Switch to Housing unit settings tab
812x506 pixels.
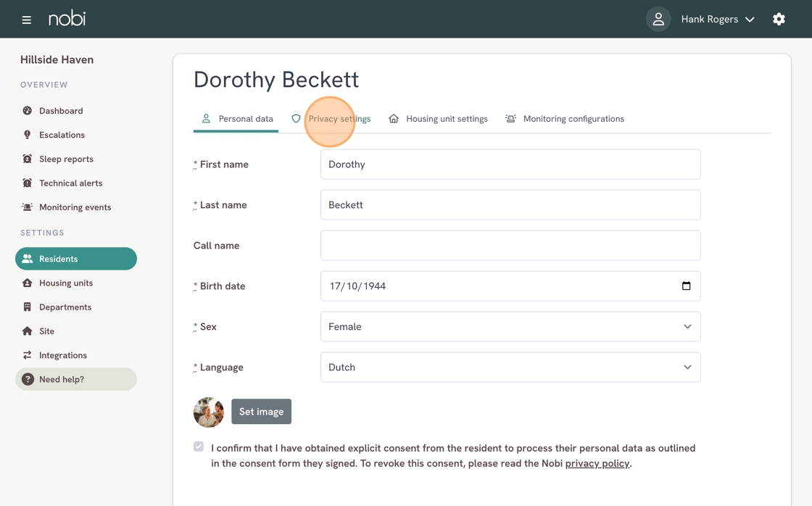coord(439,119)
